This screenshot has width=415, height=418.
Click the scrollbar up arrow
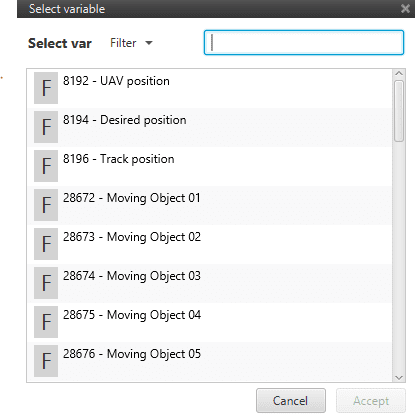[399, 73]
